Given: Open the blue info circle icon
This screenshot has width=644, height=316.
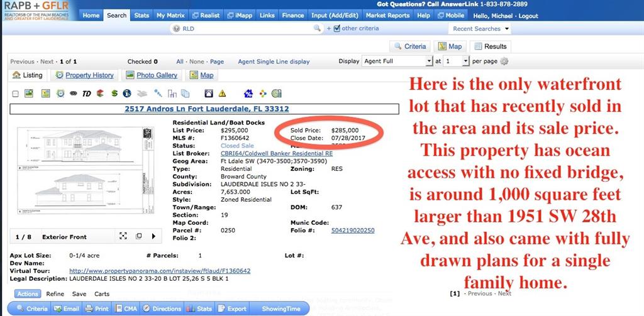Looking at the screenshot, I should 127,94.
